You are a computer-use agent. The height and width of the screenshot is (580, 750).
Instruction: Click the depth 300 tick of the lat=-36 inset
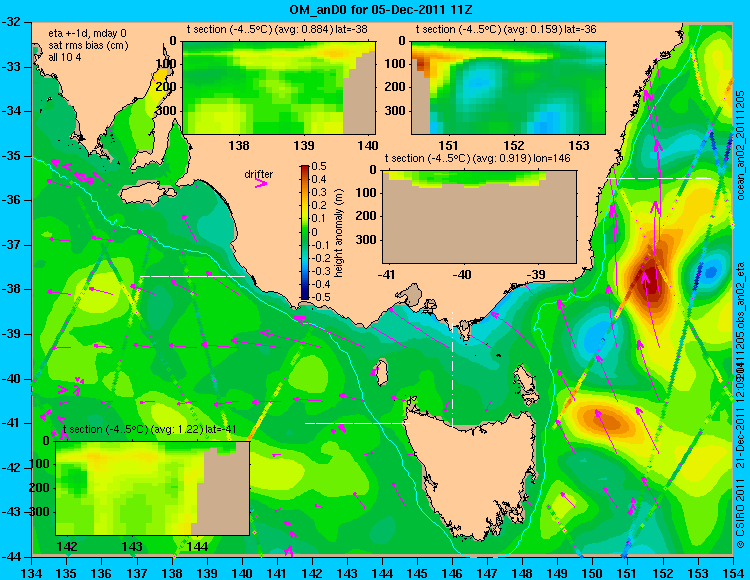(396, 111)
